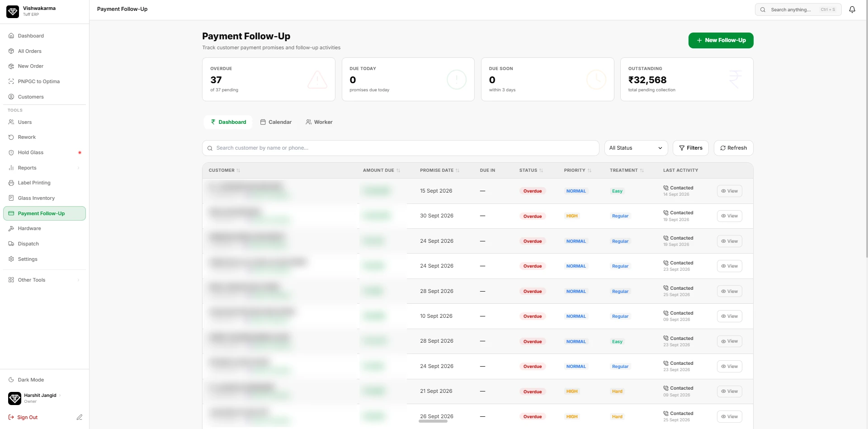Open Payment Follow-Up in the sidebar
The width and height of the screenshot is (868, 429).
[44, 213]
